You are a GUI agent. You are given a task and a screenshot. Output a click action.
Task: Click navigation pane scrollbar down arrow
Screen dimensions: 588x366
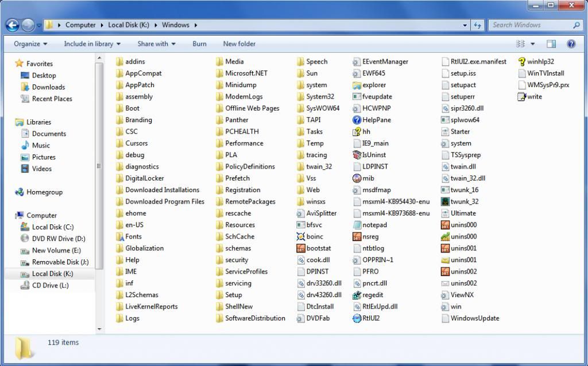pos(99,329)
